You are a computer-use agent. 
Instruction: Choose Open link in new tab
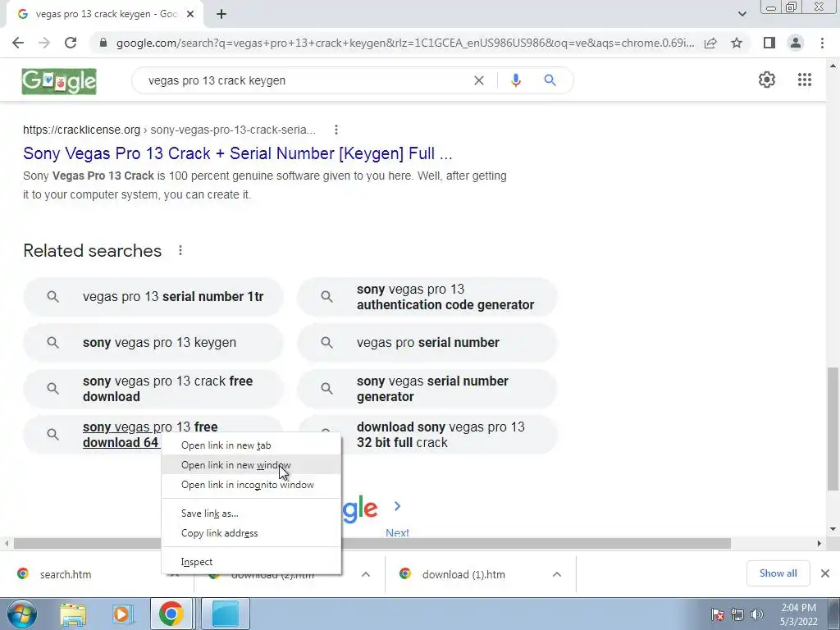[251, 445]
